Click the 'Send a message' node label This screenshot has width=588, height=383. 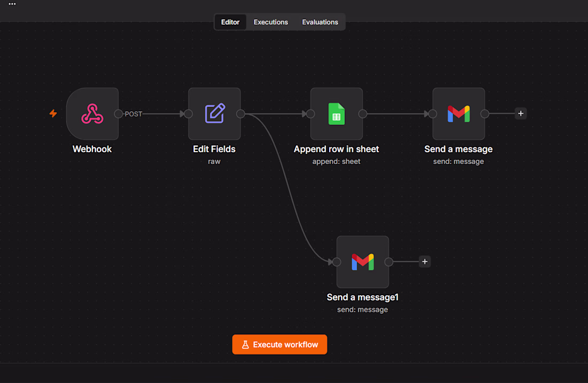(458, 149)
